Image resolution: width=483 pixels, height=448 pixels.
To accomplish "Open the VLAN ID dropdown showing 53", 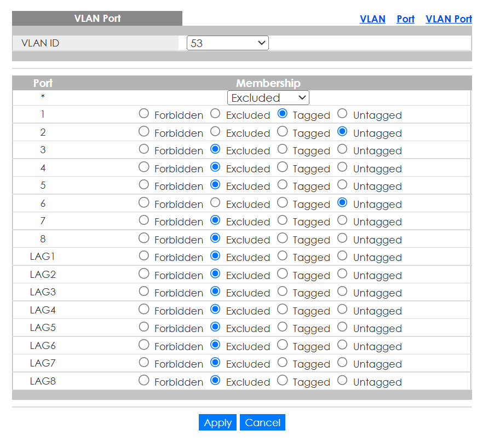I will [227, 43].
